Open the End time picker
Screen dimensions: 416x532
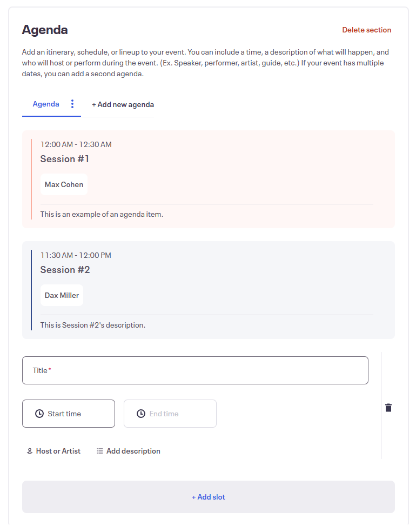point(170,413)
